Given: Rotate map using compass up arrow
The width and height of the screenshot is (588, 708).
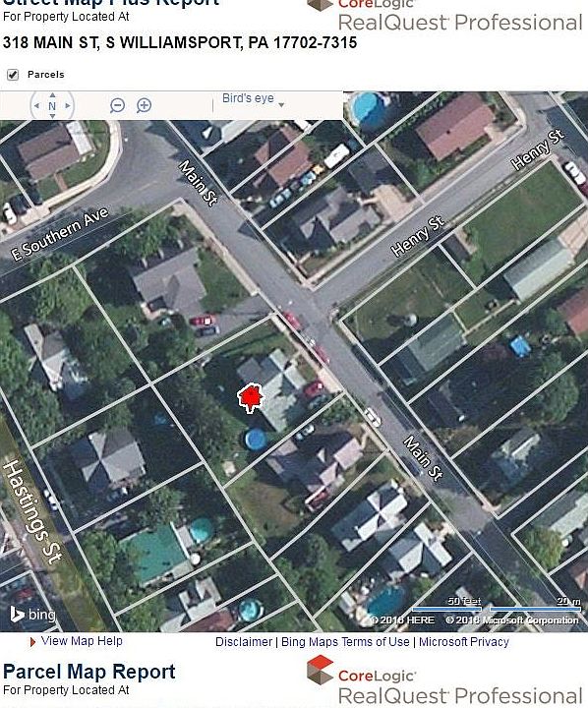Looking at the screenshot, I should click(52, 95).
